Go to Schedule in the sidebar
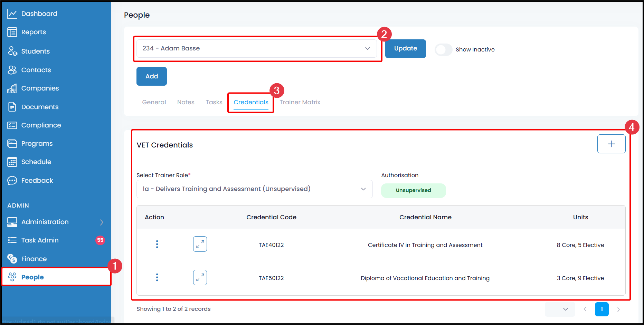This screenshot has height=325, width=644. (36, 162)
